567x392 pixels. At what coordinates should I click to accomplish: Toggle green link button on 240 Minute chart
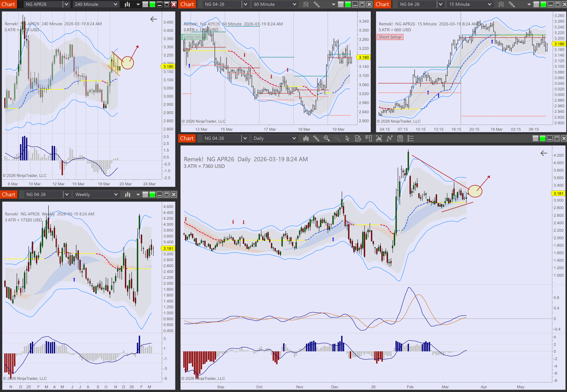coord(152,4)
